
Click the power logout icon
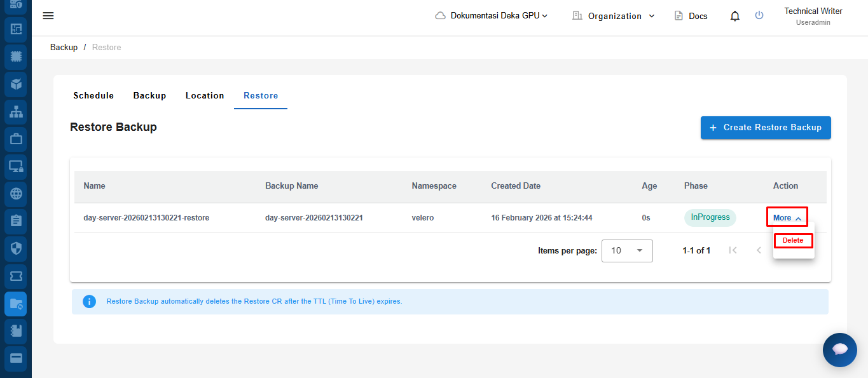click(759, 16)
